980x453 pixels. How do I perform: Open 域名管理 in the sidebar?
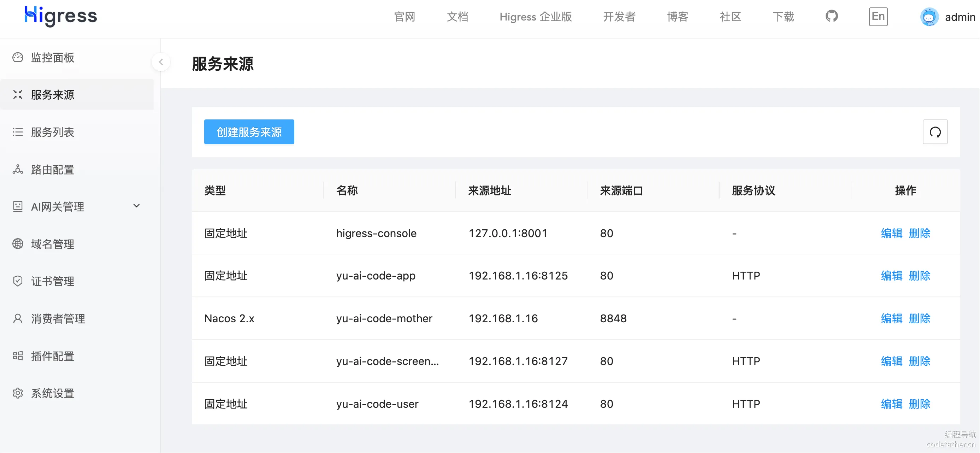pyautogui.click(x=77, y=243)
